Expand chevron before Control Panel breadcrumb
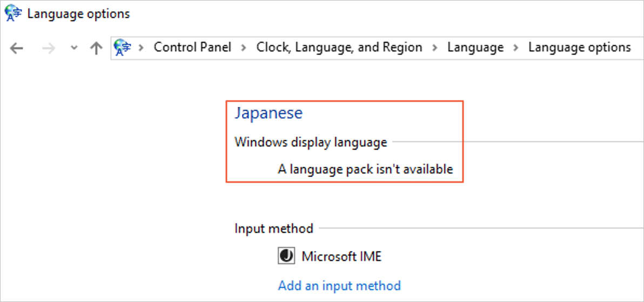Screen dimensions: 644x302 pos(142,48)
